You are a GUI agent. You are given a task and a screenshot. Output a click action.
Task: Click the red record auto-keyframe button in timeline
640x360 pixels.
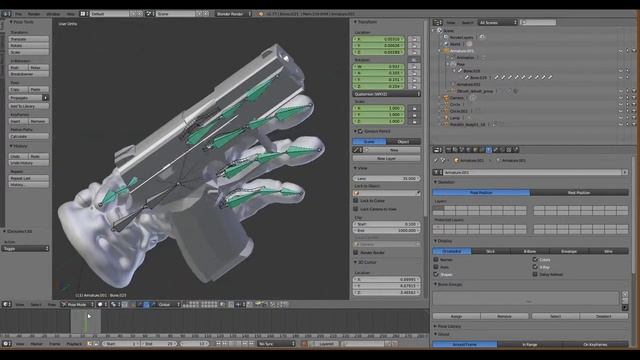coord(304,344)
